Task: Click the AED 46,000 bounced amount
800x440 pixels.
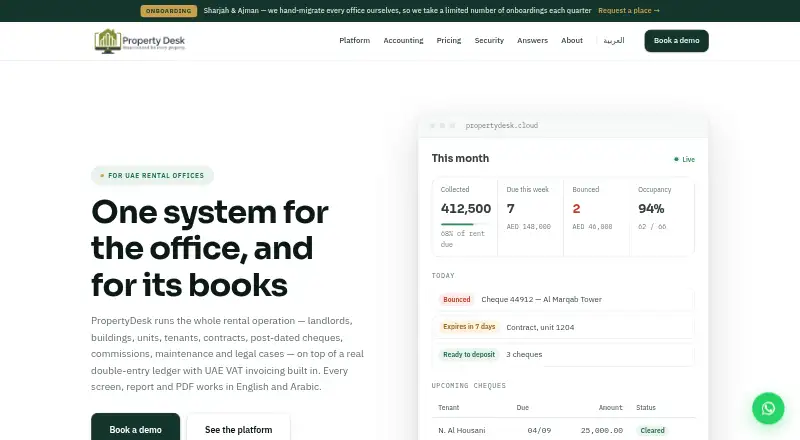Action: click(x=592, y=227)
